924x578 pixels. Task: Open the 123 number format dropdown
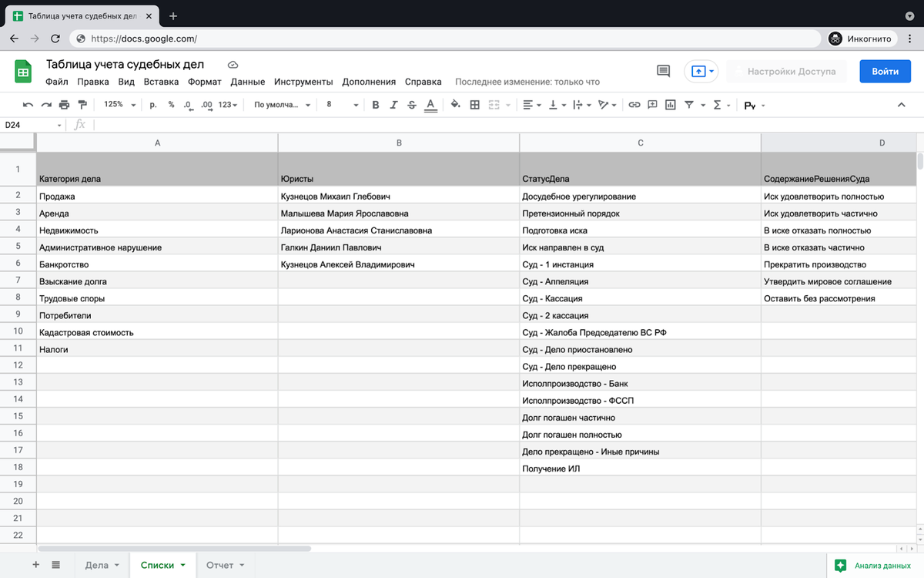coord(229,105)
